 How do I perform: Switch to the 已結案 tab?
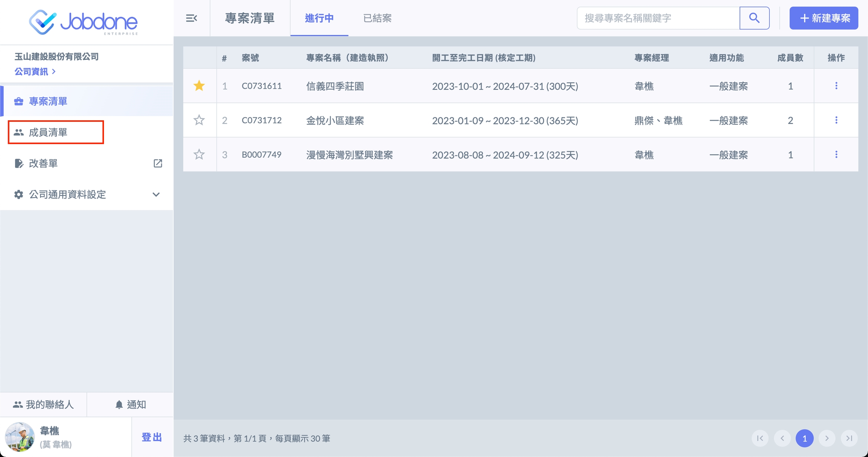[x=377, y=18]
